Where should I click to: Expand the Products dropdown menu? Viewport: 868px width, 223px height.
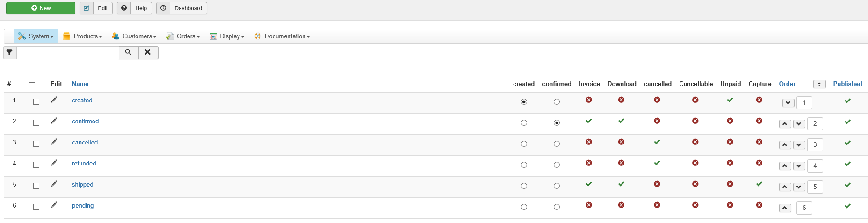83,36
